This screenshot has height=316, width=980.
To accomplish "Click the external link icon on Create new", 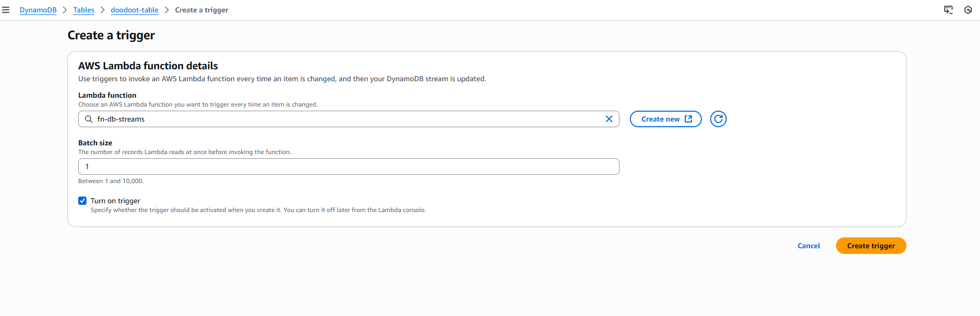I will [x=688, y=119].
